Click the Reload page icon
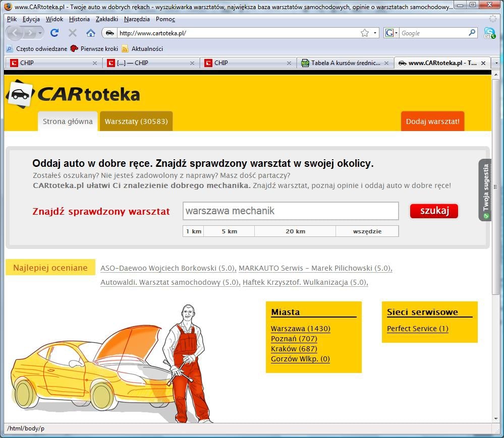The width and height of the screenshot is (504, 438). point(54,32)
